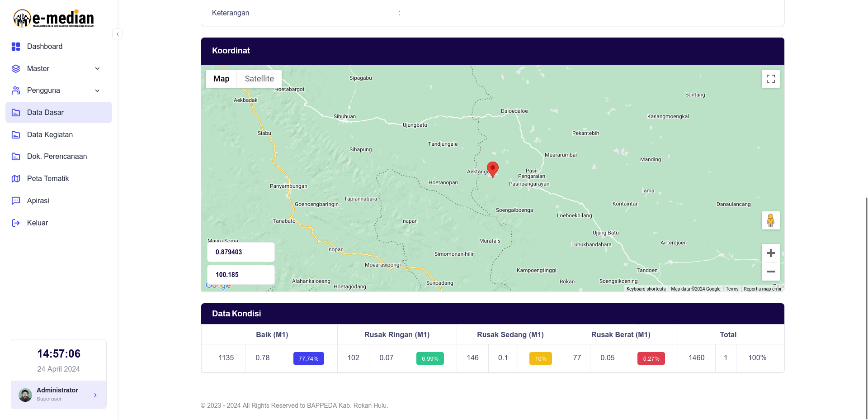Switch to the Satellite view tab
The height and width of the screenshot is (420, 868).
click(x=259, y=79)
